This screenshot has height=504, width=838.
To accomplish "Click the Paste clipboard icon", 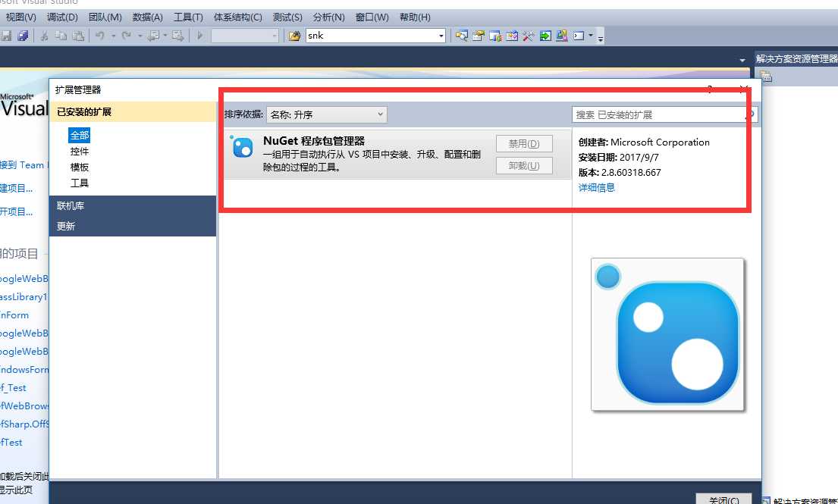I will 78,36.
